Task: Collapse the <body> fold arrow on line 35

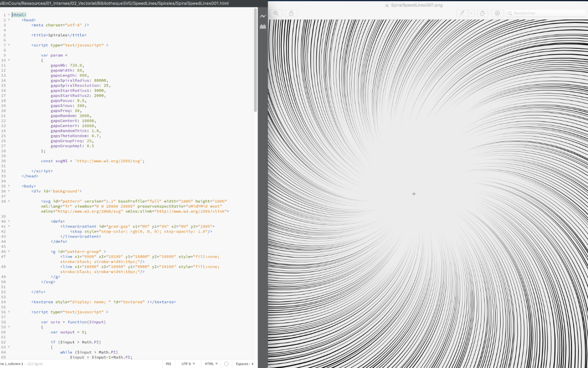Action: 9,186
